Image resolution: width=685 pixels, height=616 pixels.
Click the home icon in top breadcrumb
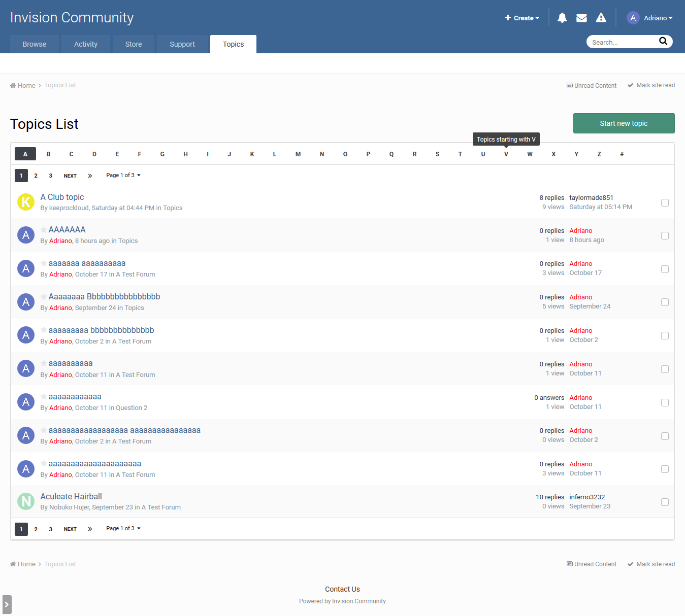(13, 85)
